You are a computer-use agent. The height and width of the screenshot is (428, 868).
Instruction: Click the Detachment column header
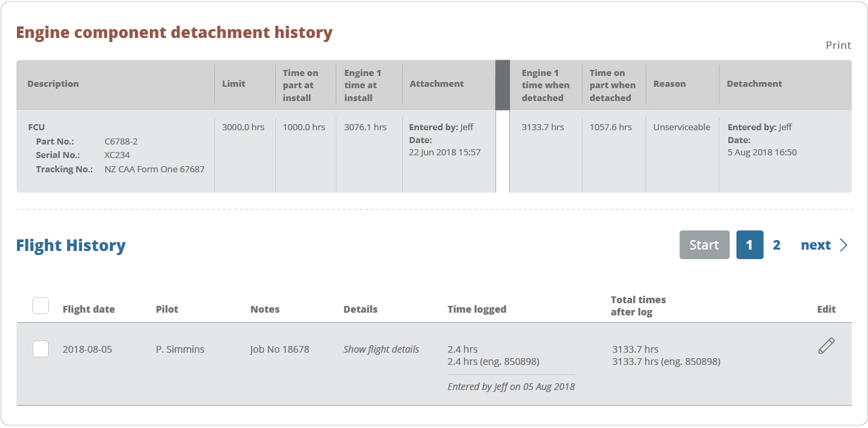click(x=754, y=83)
